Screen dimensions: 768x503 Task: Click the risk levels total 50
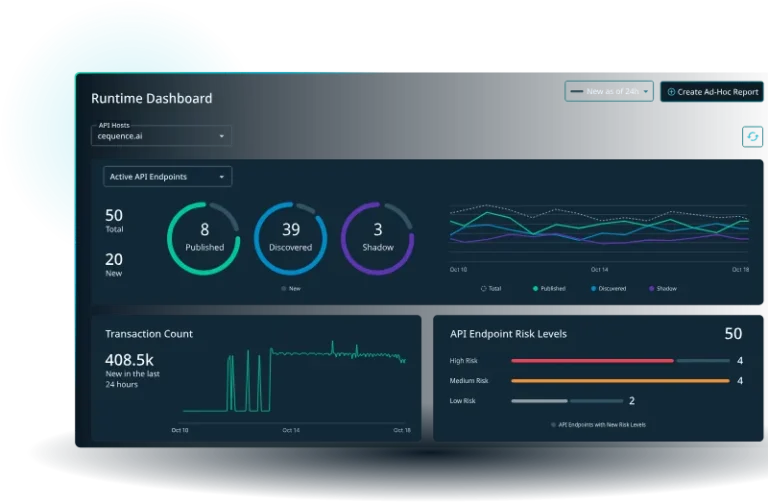[733, 334]
